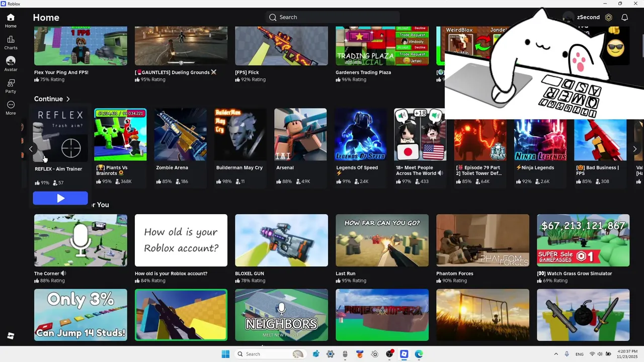The image size is (644, 362).
Task: Open [FPS] Flick game thumbnail
Action: (281, 46)
